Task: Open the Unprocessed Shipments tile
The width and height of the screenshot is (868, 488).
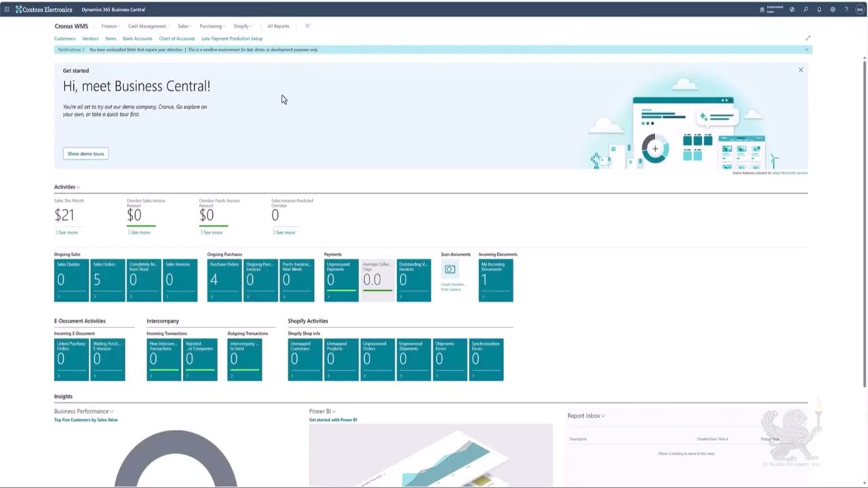Action: coord(414,359)
